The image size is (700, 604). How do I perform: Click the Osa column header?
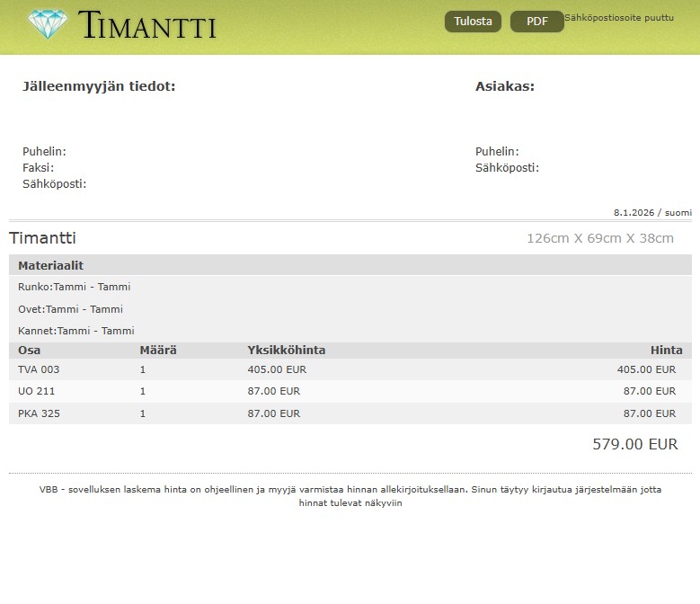coord(30,351)
